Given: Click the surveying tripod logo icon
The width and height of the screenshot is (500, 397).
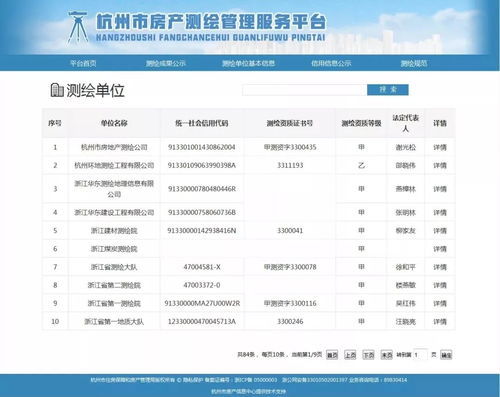Looking at the screenshot, I should [x=77, y=27].
